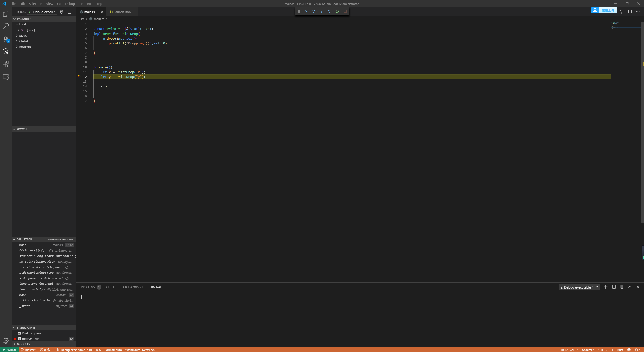Click the Step Out debug icon
The width and height of the screenshot is (644, 352).
[329, 11]
